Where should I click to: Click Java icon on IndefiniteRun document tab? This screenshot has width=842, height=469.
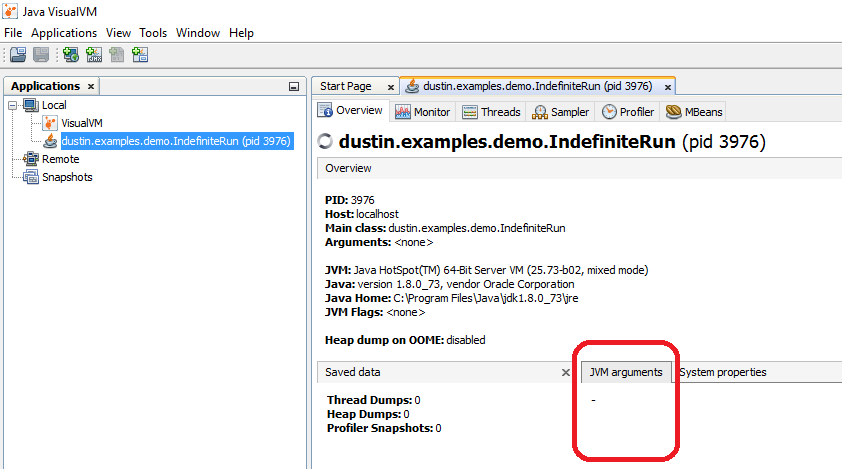point(412,86)
